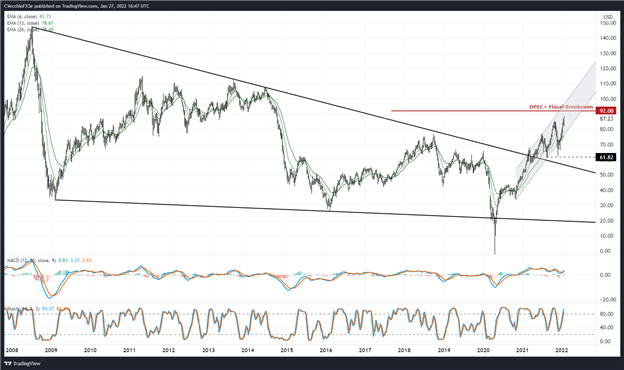The width and height of the screenshot is (624, 370).
Task: Click the OPEC+ Fiscal Breakeven label
Action: click(561, 107)
